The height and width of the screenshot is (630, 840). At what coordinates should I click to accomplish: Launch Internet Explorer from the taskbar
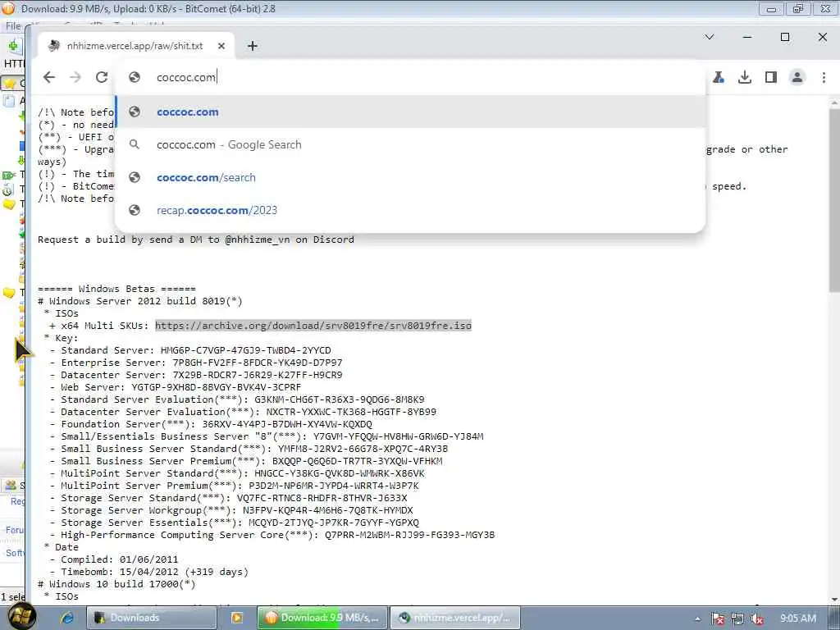(67, 618)
